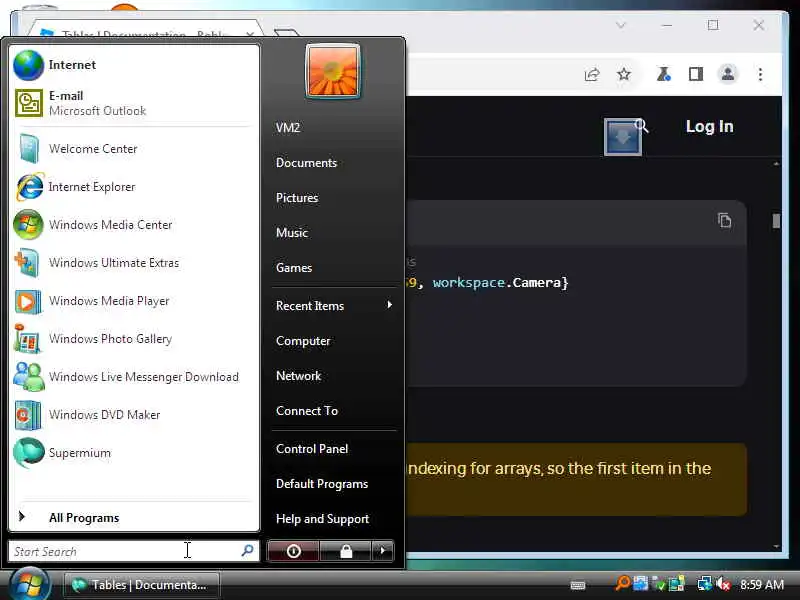
Task: Open the Internet globe icon
Action: point(29,65)
